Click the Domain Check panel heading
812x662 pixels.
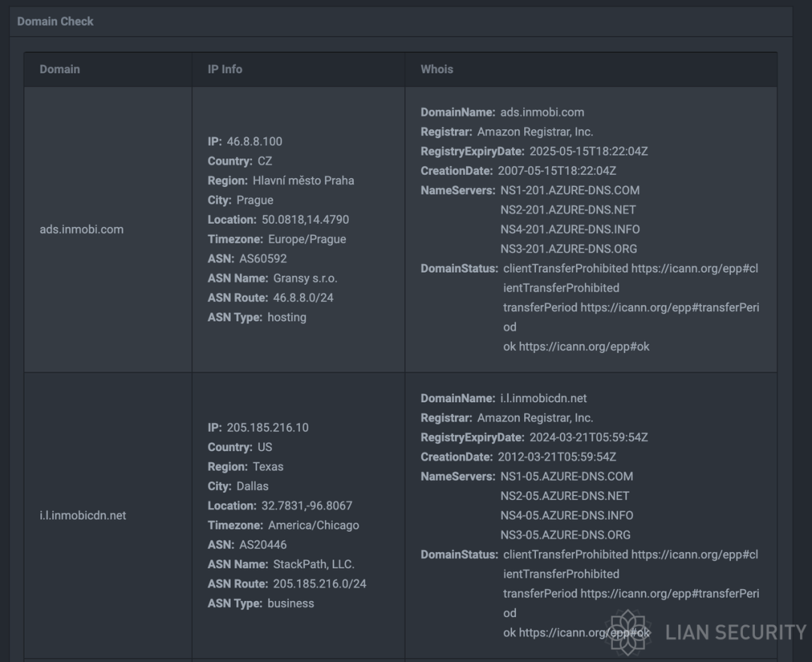tap(55, 21)
